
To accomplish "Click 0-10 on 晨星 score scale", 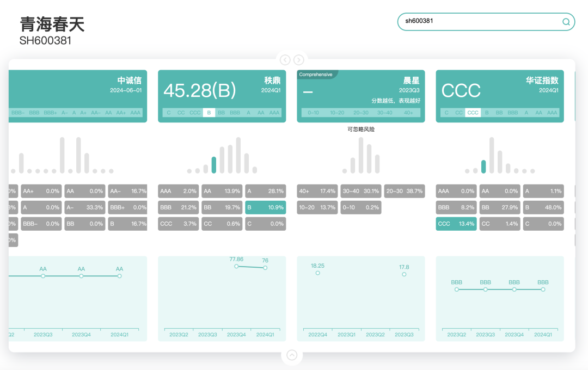I will (313, 113).
